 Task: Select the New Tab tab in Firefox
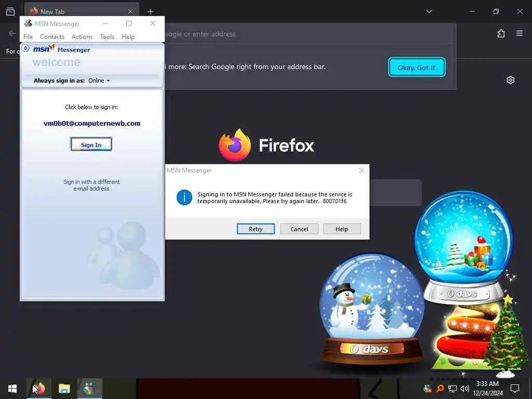(82, 11)
